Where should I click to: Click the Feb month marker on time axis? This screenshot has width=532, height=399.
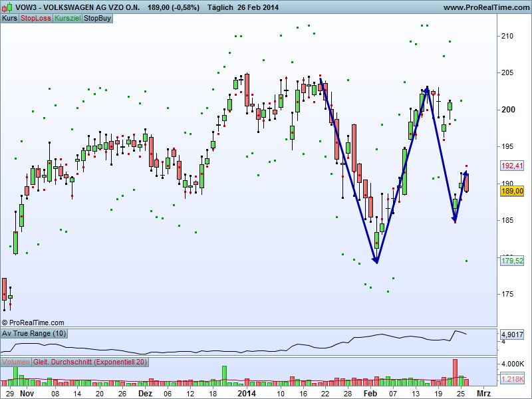pos(370,393)
